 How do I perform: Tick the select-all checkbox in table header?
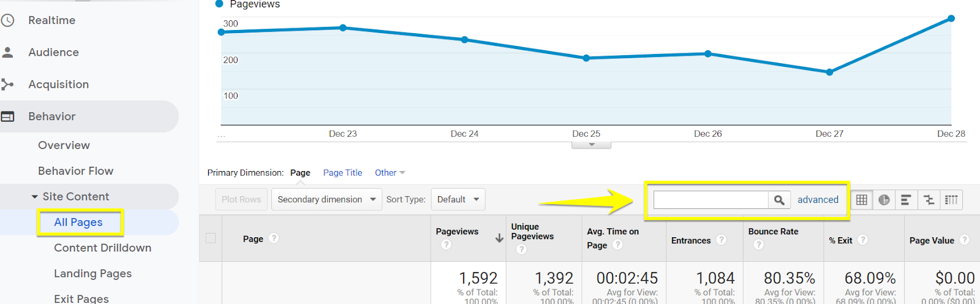click(x=211, y=238)
